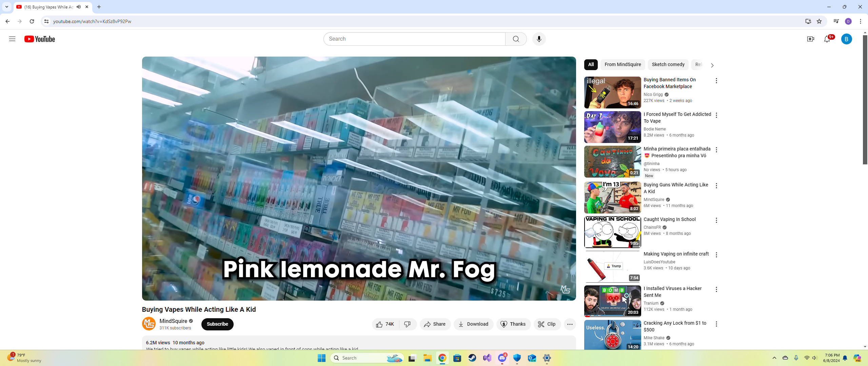
Task: Open more actions menu below the video
Action: (570, 324)
